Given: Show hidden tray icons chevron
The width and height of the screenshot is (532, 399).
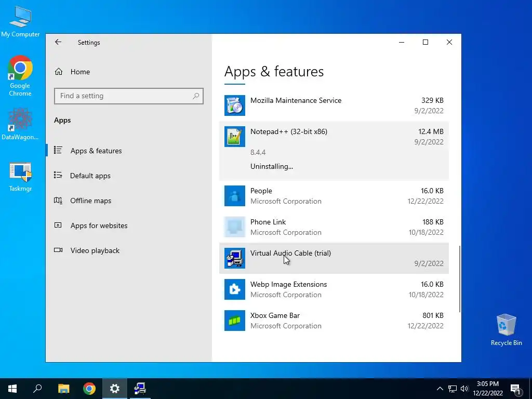Looking at the screenshot, I should click(x=440, y=389).
